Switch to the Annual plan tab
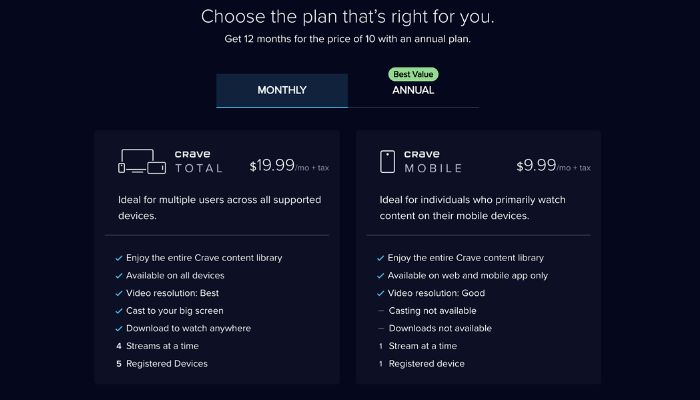 pos(413,91)
